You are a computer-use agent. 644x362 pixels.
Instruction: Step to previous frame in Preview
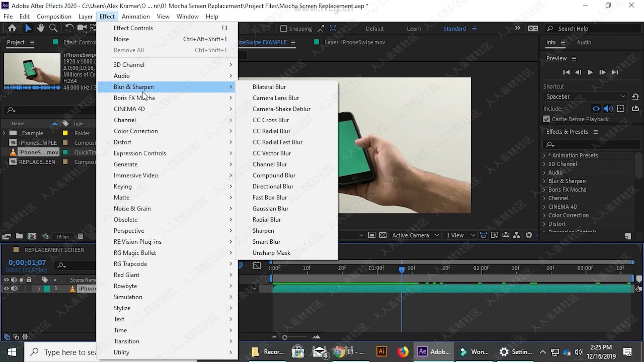pyautogui.click(x=578, y=72)
